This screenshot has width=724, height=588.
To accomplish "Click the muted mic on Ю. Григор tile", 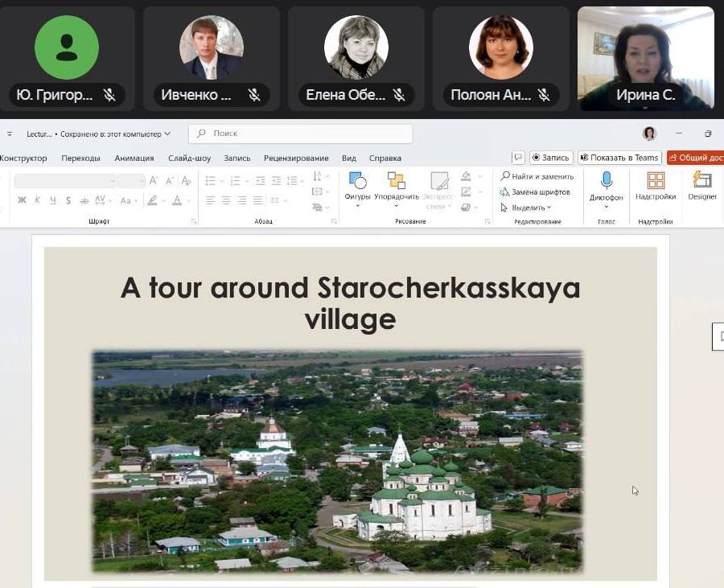I will (x=109, y=95).
